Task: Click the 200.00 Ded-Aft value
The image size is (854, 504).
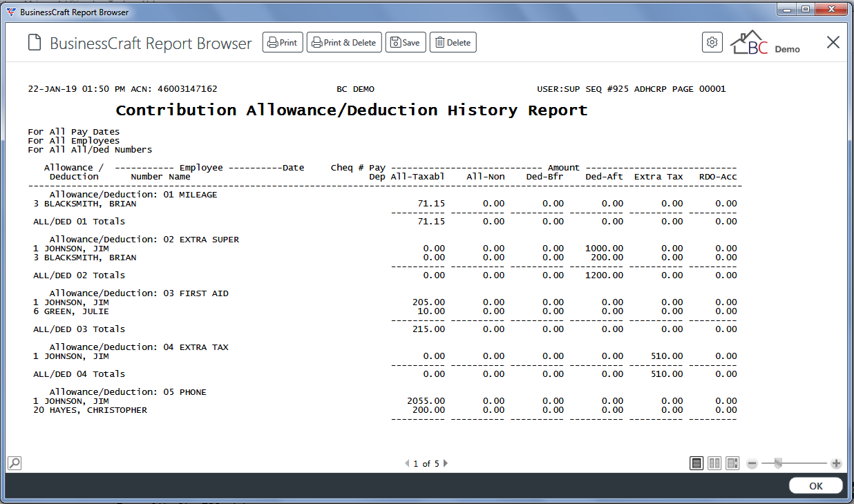Action: (607, 258)
